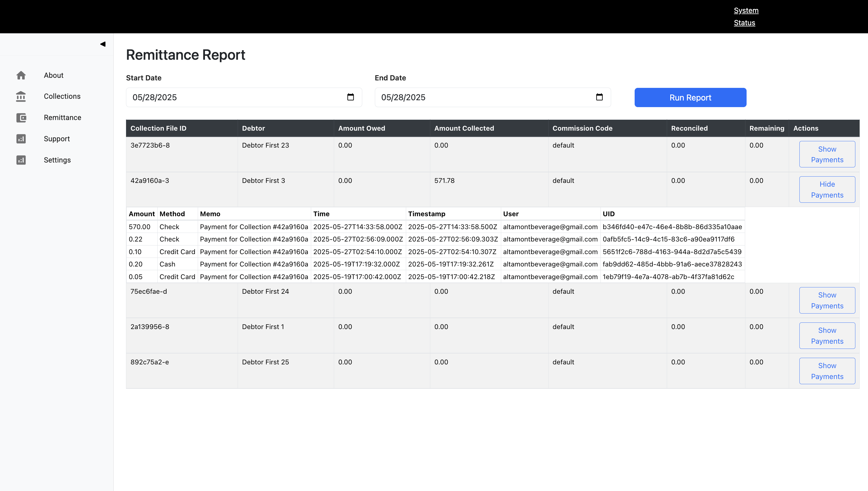Image resolution: width=868 pixels, height=491 pixels.
Task: Click the chart icon beside Support
Action: pos(21,139)
